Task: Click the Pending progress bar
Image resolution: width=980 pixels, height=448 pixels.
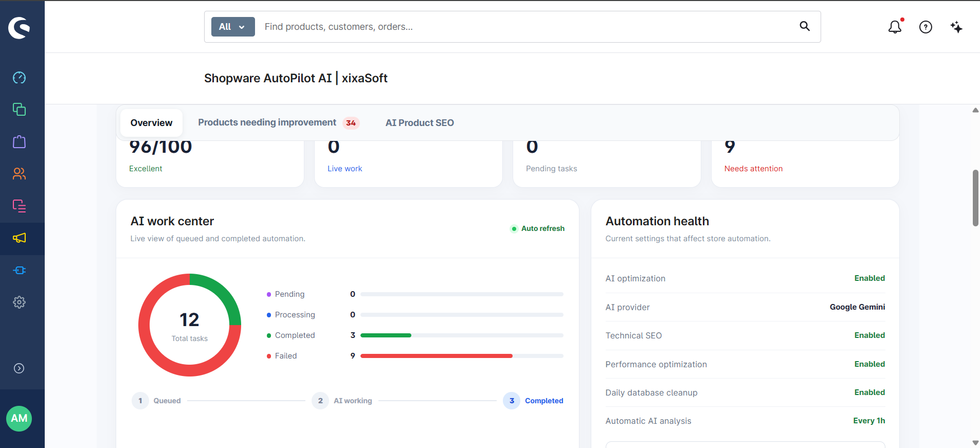Action: click(462, 294)
